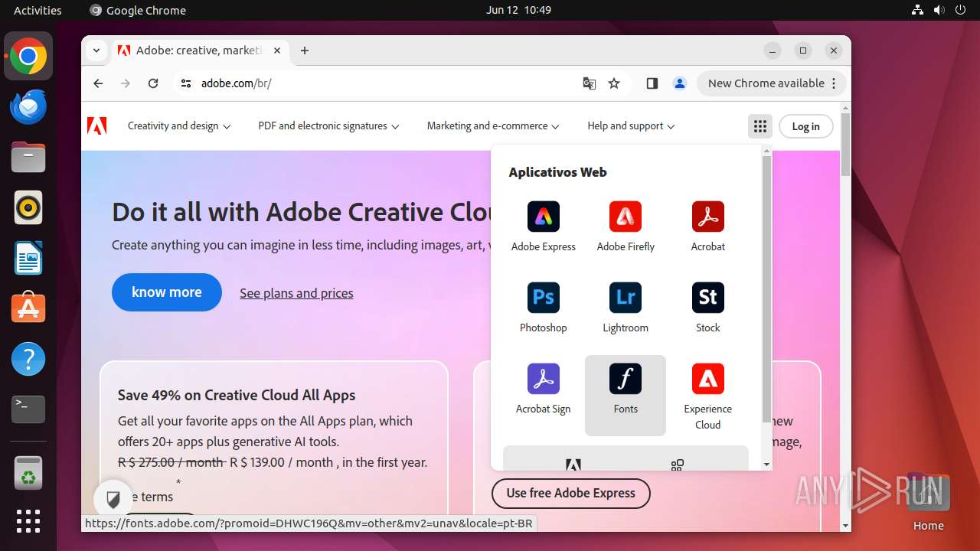The width and height of the screenshot is (980, 551).
Task: Open Help from the dock
Action: pyautogui.click(x=28, y=359)
